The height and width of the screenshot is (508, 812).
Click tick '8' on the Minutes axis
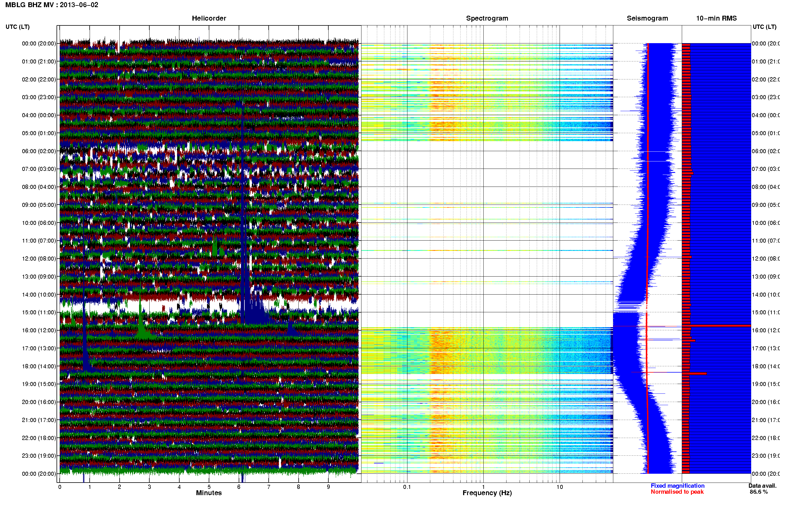point(298,487)
